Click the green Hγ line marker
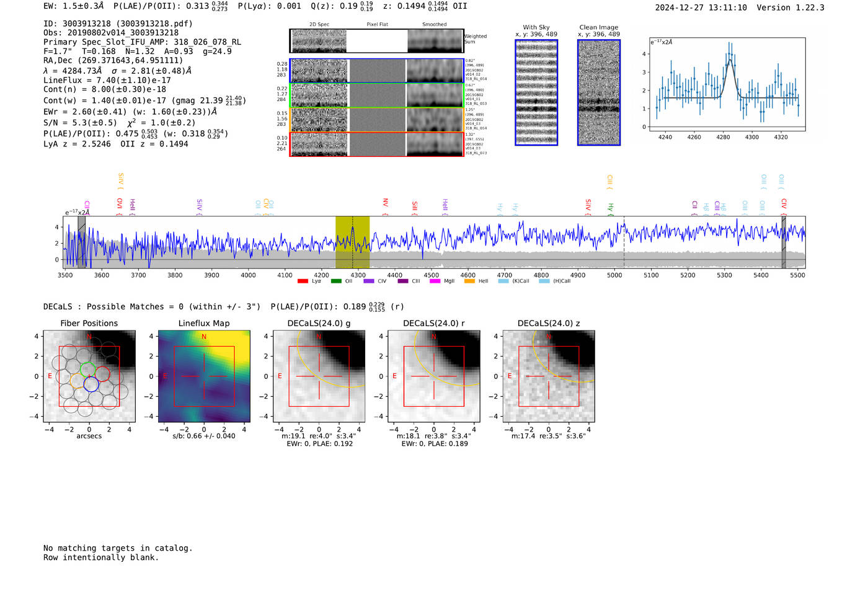 [610, 207]
